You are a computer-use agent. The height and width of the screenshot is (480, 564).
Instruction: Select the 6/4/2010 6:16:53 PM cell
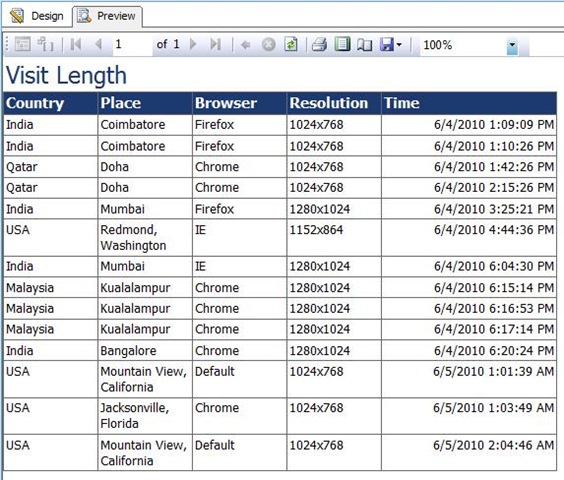point(469,308)
